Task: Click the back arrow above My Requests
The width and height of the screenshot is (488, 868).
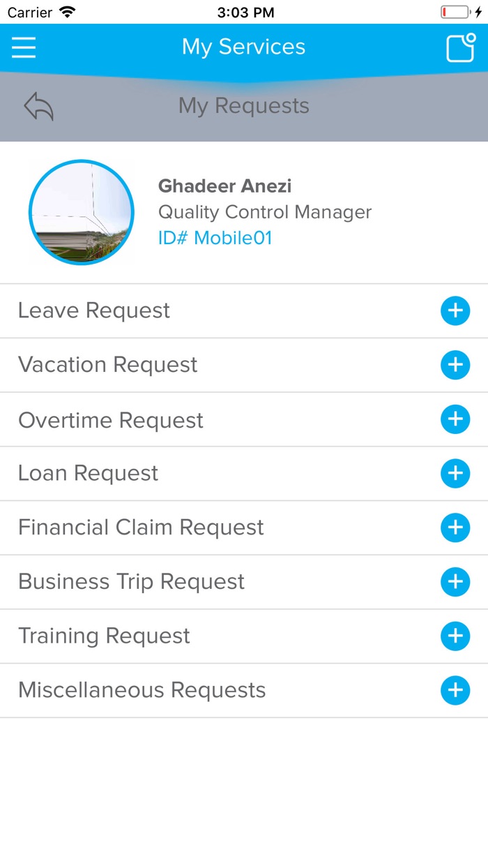Action: [38, 105]
